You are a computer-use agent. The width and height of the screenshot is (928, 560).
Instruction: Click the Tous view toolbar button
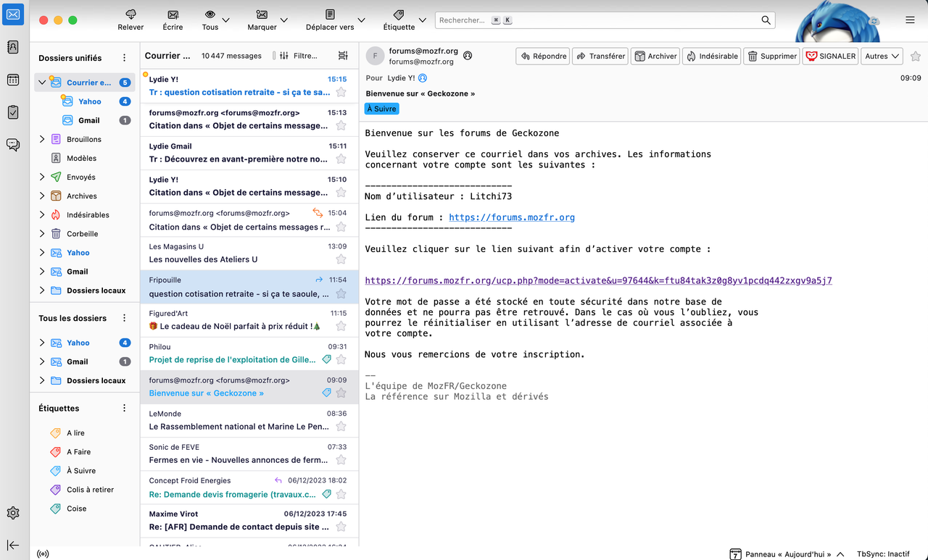click(x=210, y=20)
